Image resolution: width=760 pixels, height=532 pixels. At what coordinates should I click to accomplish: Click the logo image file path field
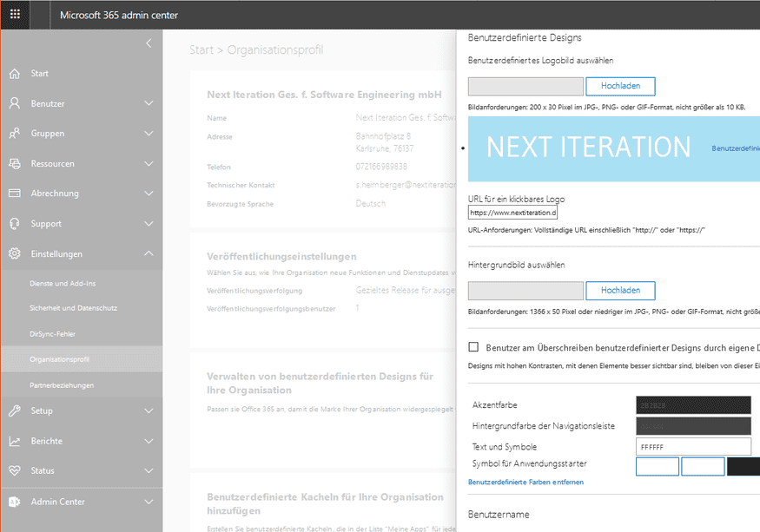[525, 86]
